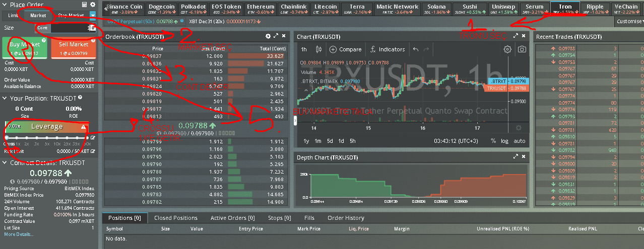
Task: Edit the leverage value pencil icon
Action: 93,137
